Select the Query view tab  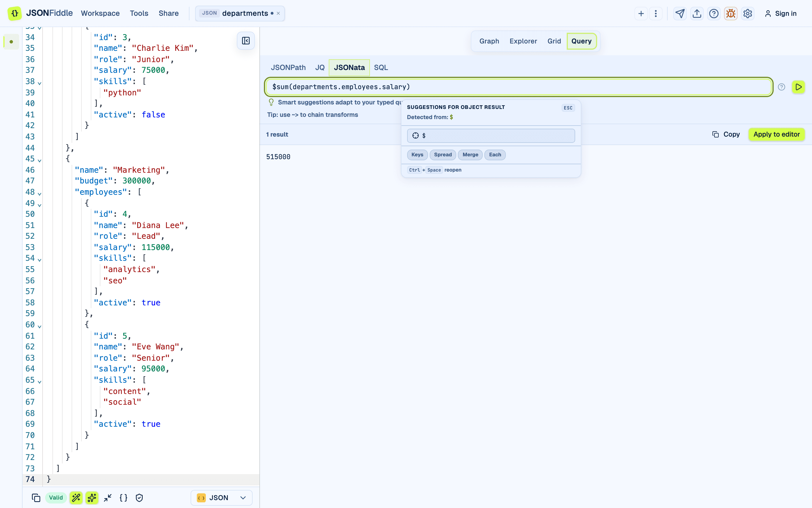pos(581,41)
